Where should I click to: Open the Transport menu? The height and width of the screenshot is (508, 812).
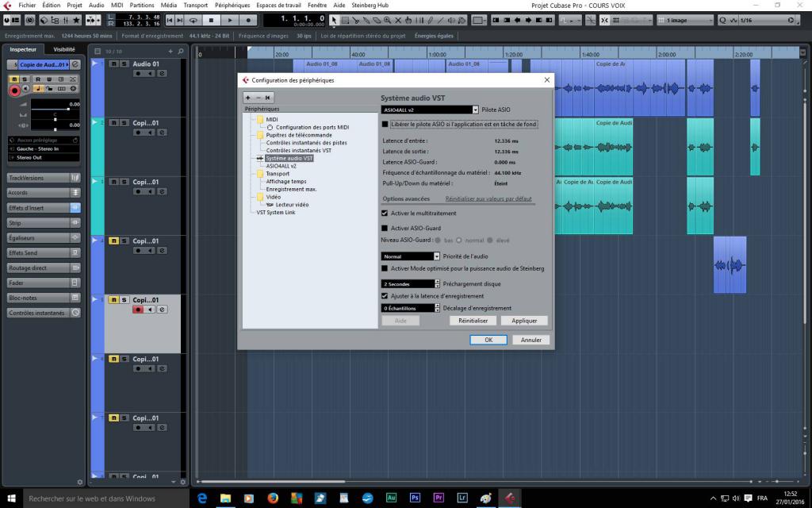pos(196,6)
